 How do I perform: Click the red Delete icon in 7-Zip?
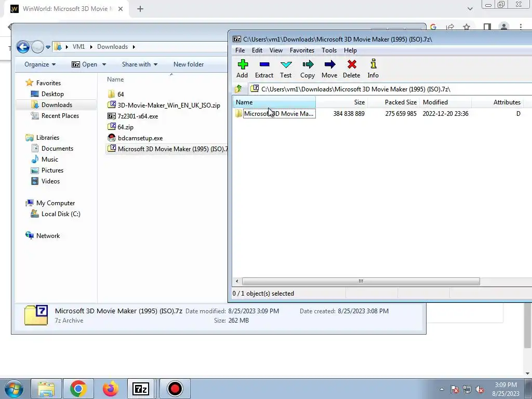[352, 69]
